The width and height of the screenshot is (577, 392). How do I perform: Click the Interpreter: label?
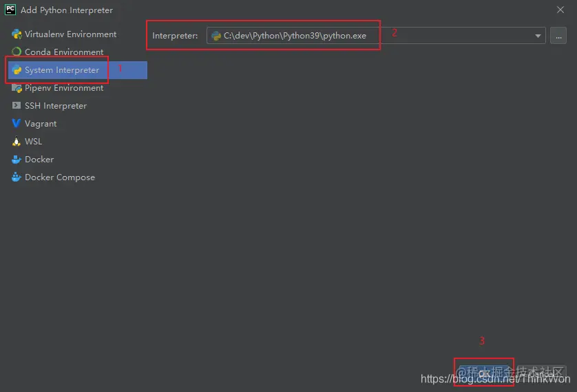pos(175,36)
